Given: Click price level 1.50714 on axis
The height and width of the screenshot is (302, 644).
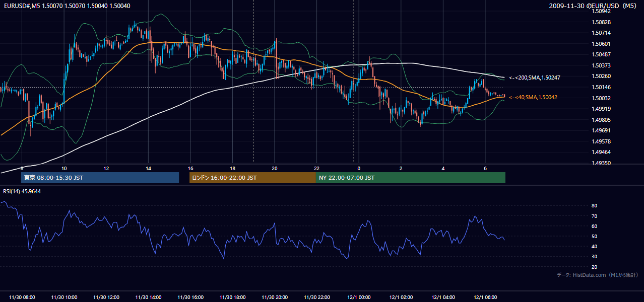Looking at the screenshot, I should tap(601, 33).
